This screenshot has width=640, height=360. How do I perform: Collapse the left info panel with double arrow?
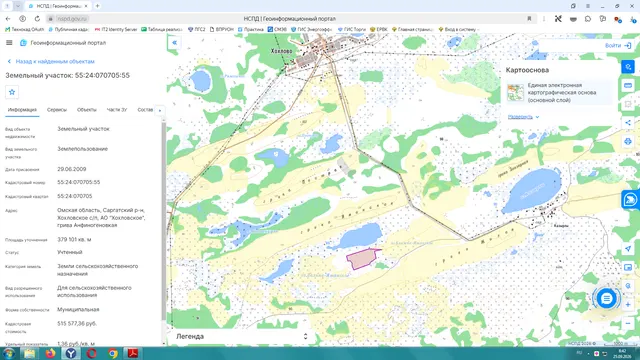[174, 42]
